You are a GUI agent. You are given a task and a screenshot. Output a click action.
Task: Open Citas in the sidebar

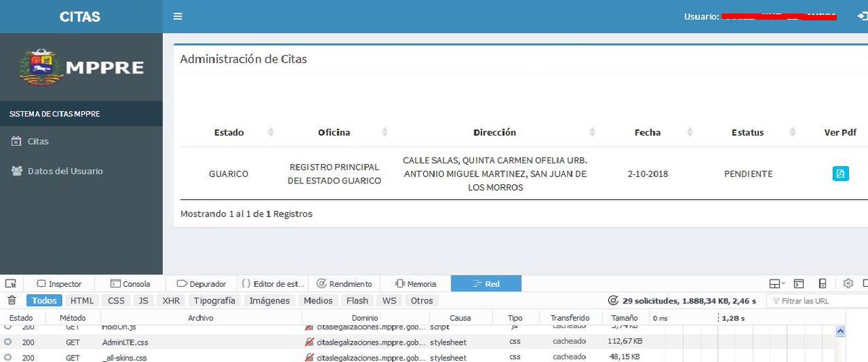[x=81, y=142]
